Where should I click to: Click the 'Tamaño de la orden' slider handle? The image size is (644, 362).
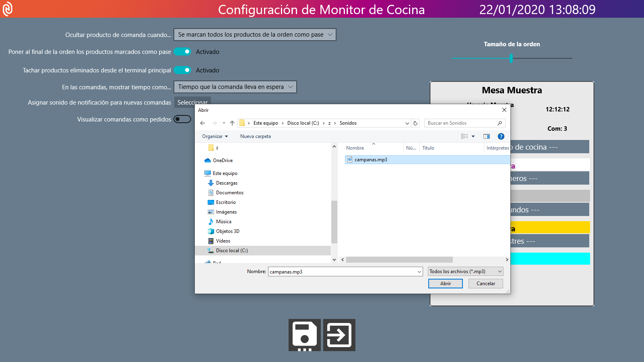511,58
